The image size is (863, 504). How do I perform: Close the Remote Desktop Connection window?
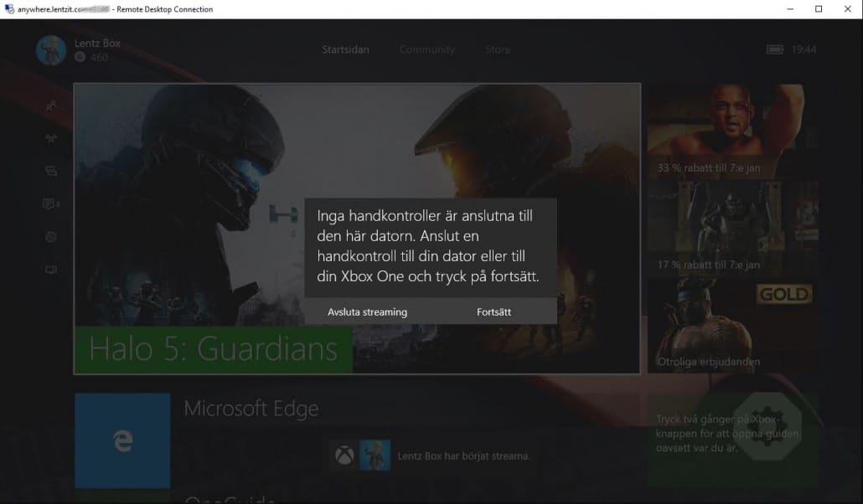point(848,9)
